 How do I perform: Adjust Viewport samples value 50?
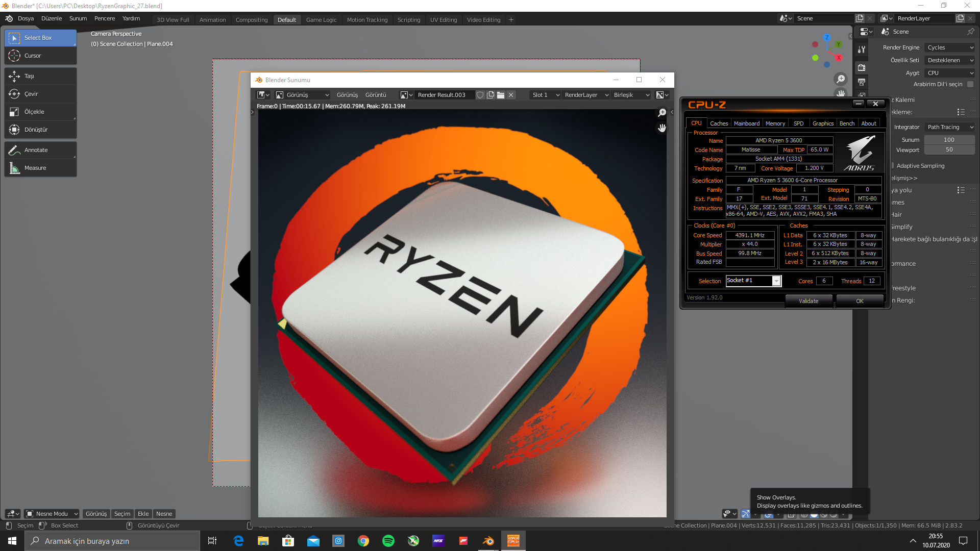tap(949, 149)
